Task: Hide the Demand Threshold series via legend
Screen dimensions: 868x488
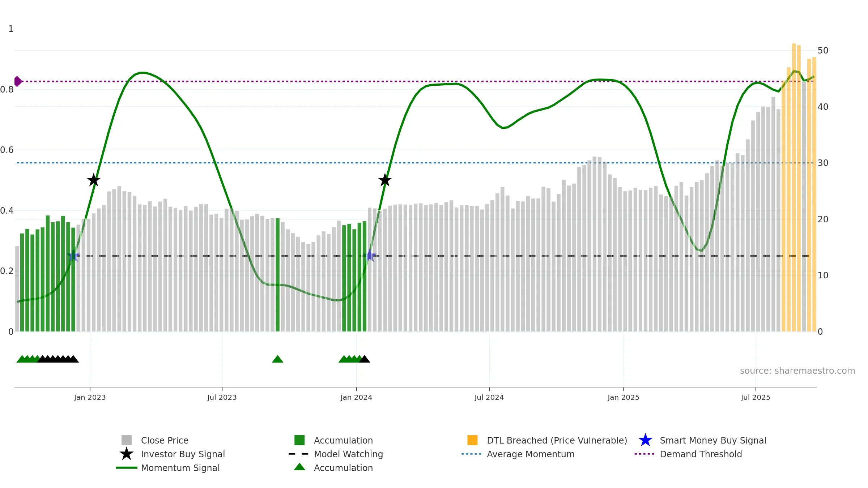Action: [701, 454]
